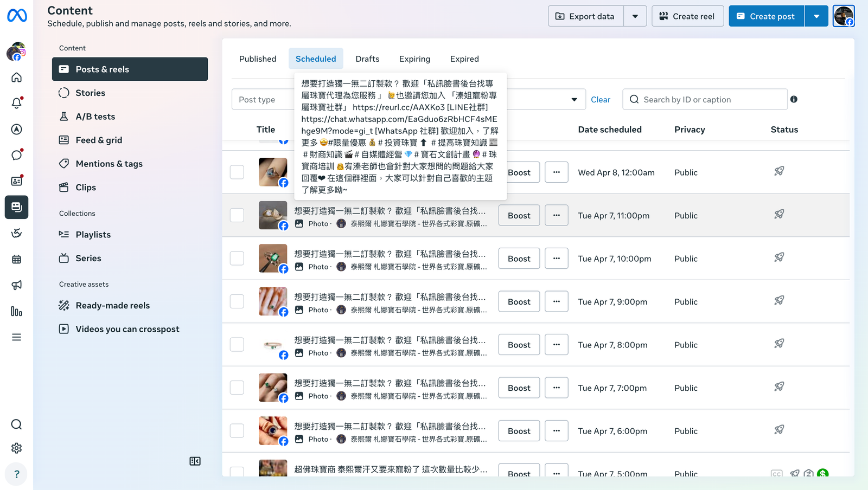Select checkbox for Wed Apr 8, 12:00am post
The image size is (868, 490).
tap(237, 172)
